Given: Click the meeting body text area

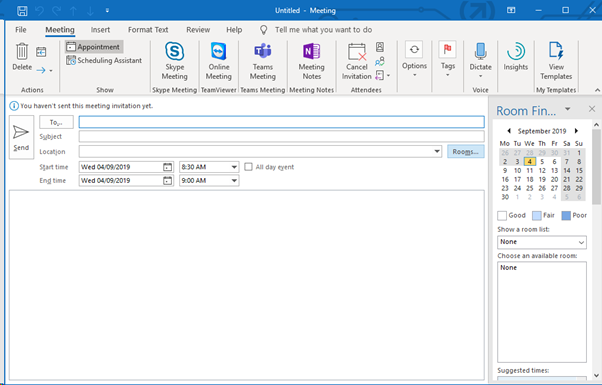Looking at the screenshot, I should tap(247, 285).
